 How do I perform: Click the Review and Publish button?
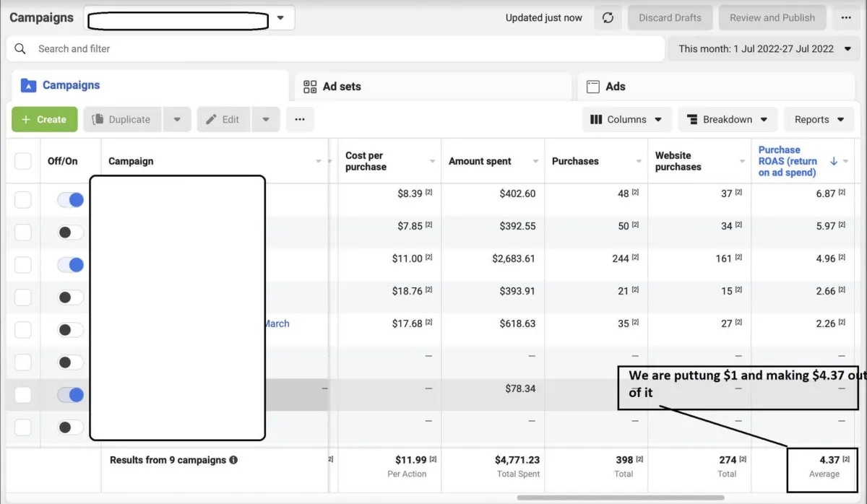pyautogui.click(x=772, y=18)
